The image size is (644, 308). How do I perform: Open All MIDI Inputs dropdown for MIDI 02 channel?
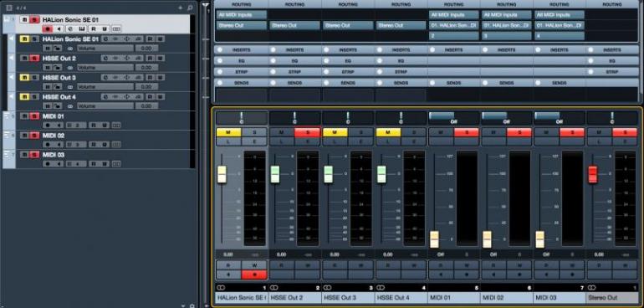point(506,15)
